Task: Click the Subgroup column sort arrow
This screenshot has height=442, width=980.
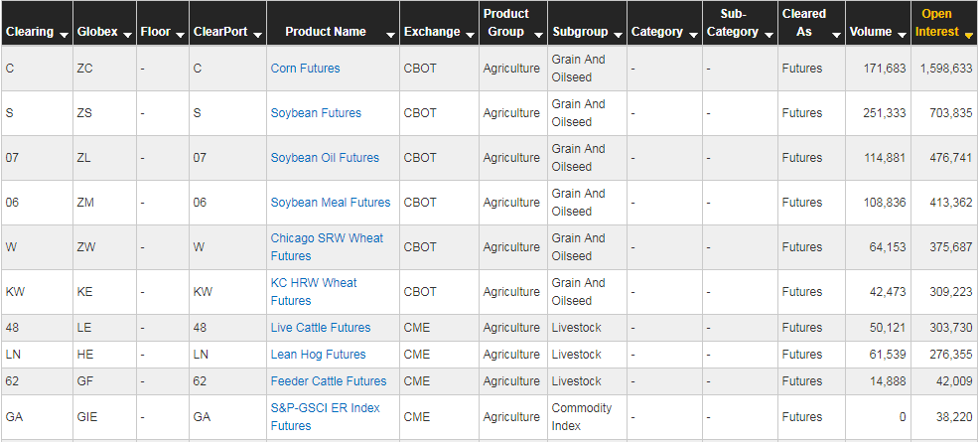Action: [618, 34]
